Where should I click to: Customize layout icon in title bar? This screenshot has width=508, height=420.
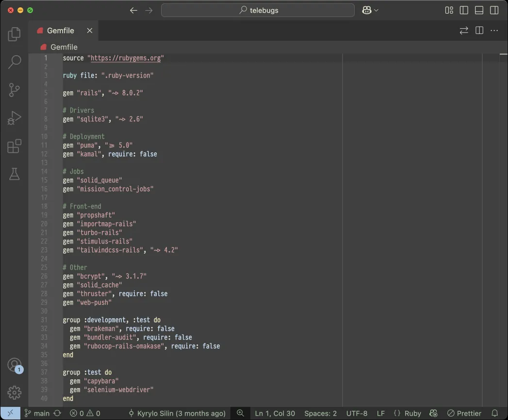pos(449,10)
